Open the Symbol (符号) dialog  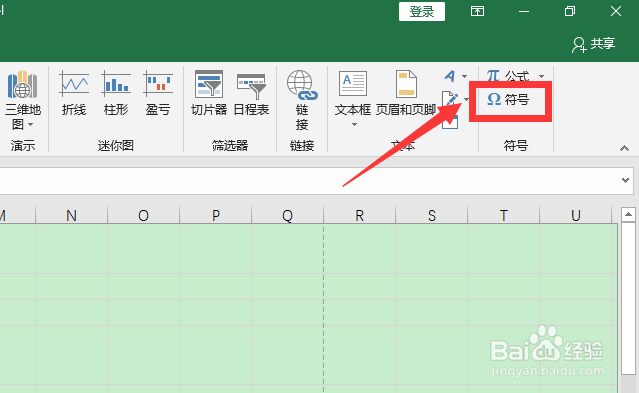point(508,99)
